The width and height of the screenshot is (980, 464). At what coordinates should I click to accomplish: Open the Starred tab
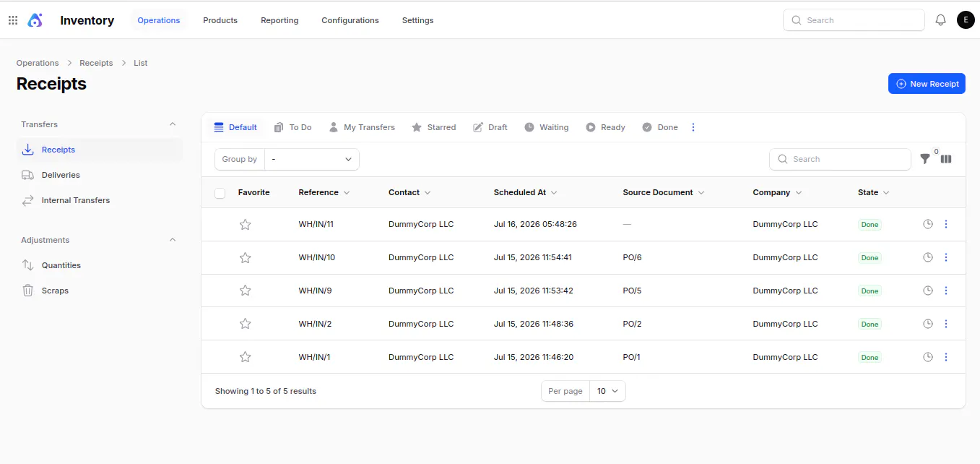(433, 127)
